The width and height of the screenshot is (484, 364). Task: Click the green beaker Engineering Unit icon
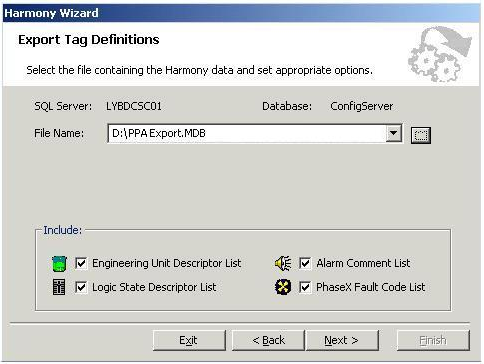[60, 264]
